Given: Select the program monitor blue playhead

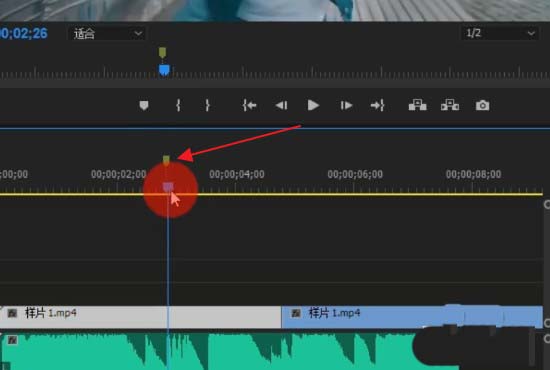Looking at the screenshot, I should (x=164, y=70).
